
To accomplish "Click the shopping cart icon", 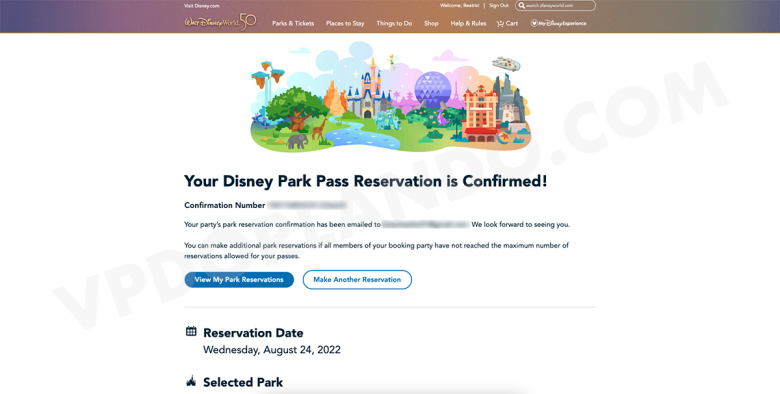I will point(500,23).
